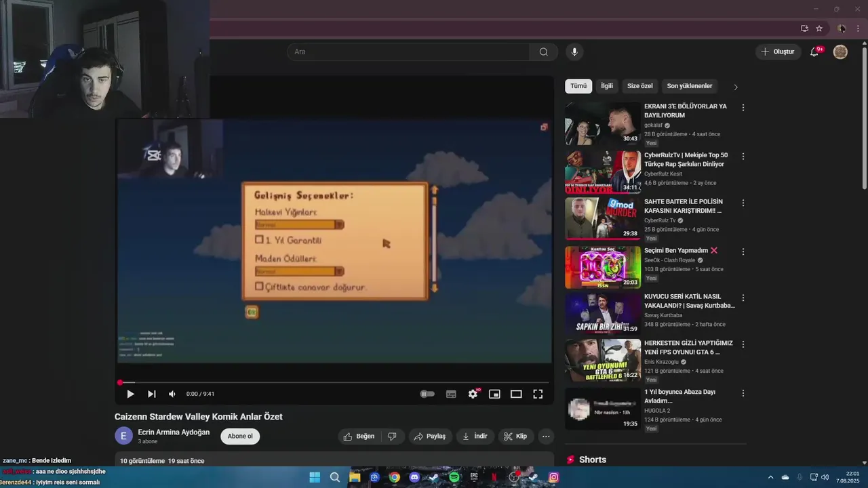The height and width of the screenshot is (488, 868).
Task: Enter fullscreen mode
Action: 538,394
